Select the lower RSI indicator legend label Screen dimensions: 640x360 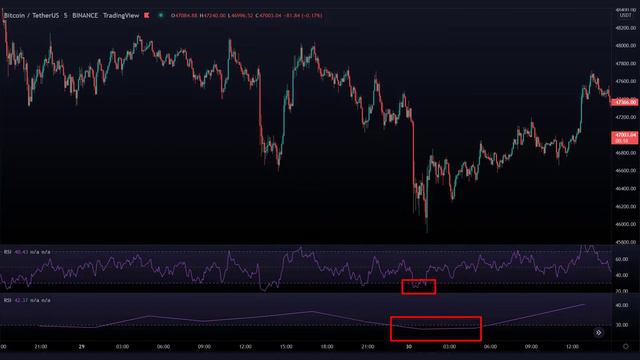pos(7,300)
